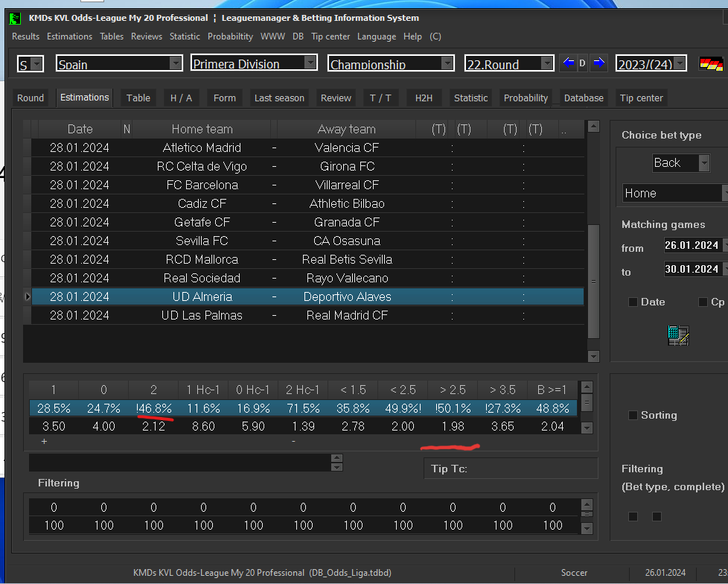Viewport: 728px width, 584px height.
Task: Click the German flag language icon
Action: pyautogui.click(x=711, y=63)
